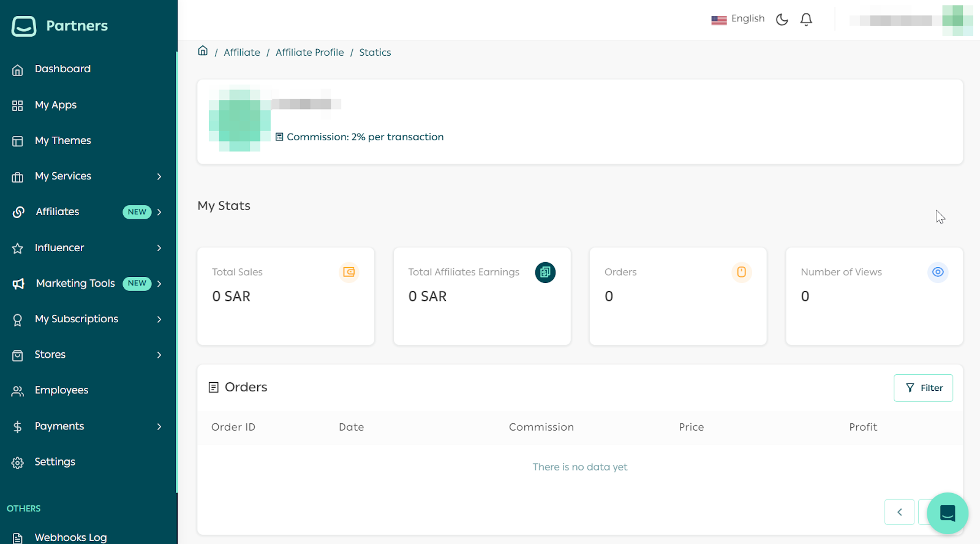980x544 pixels.
Task: Click the notification bell icon
Action: tap(806, 20)
